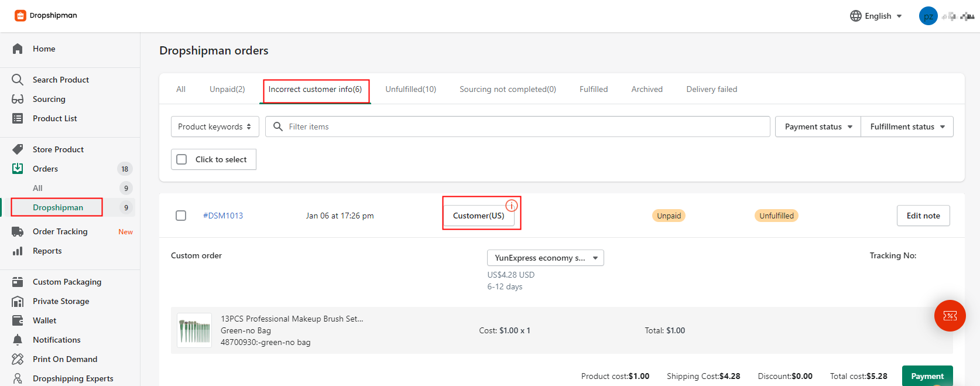This screenshot has width=980, height=386.
Task: Click the Sourcing glasses icon
Action: [18, 99]
